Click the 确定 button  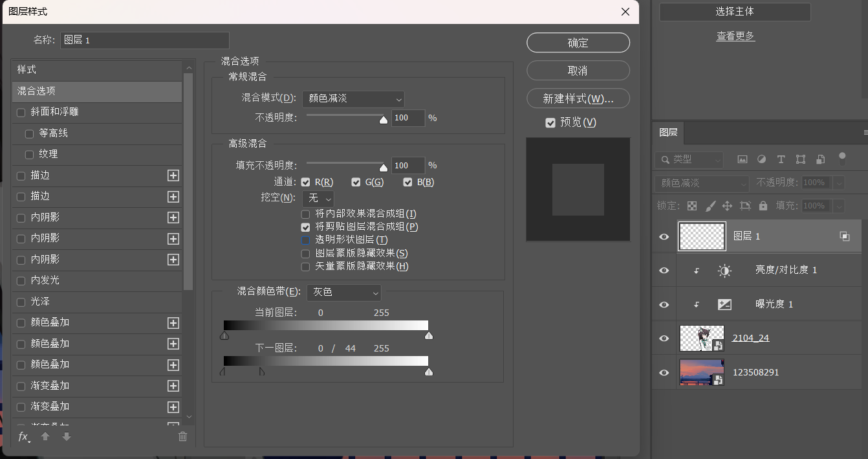578,43
